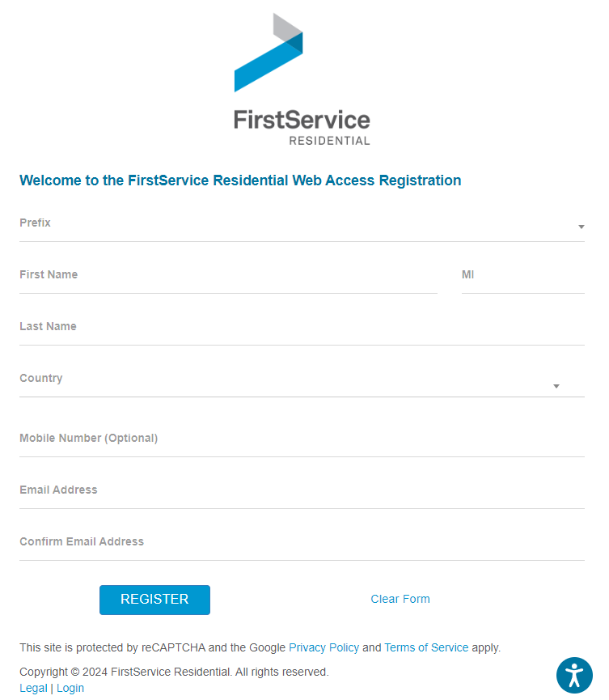The height and width of the screenshot is (700, 609).
Task: Open the Google Privacy Policy link
Action: (x=324, y=648)
